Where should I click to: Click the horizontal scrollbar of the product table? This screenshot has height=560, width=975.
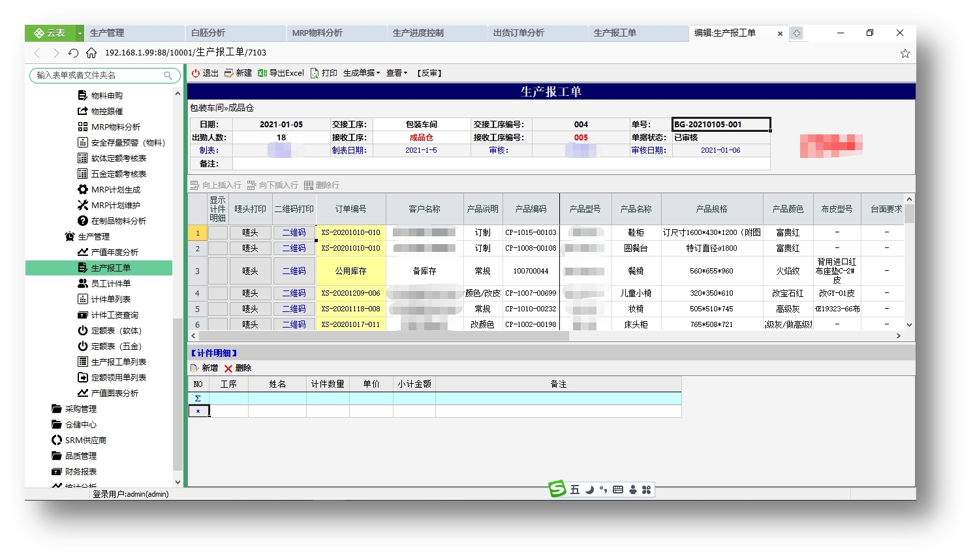click(384, 335)
